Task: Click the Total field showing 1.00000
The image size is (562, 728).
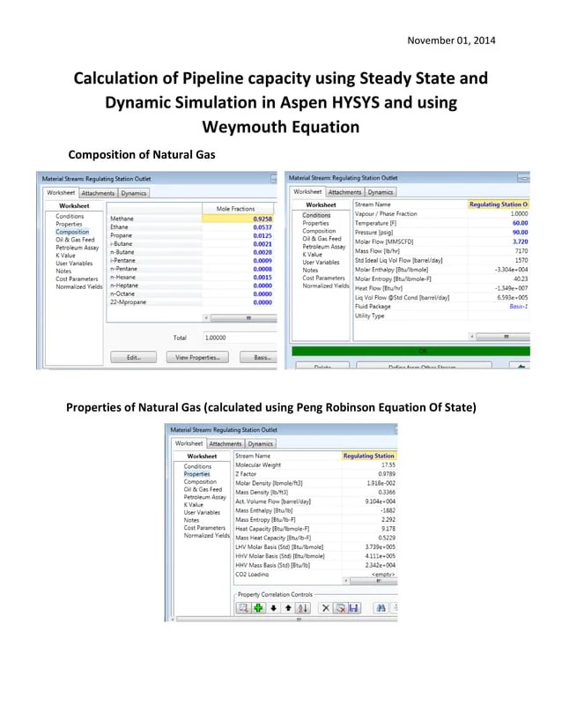Action: (239, 338)
